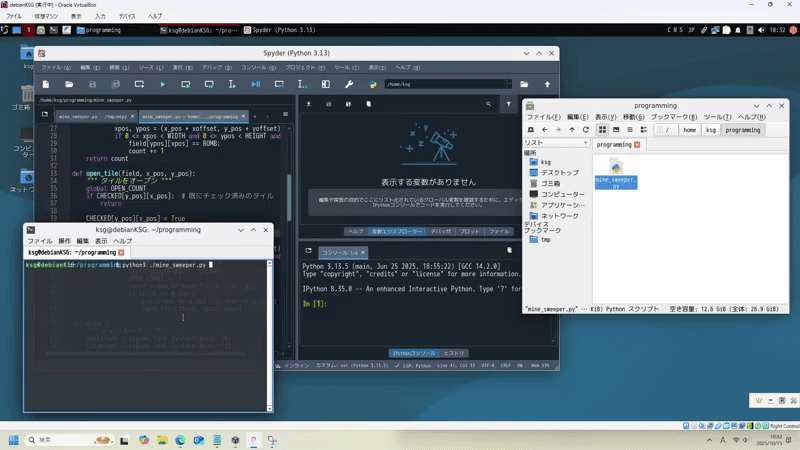
Task: Create a new file in Spyder toolbar
Action: (x=45, y=85)
